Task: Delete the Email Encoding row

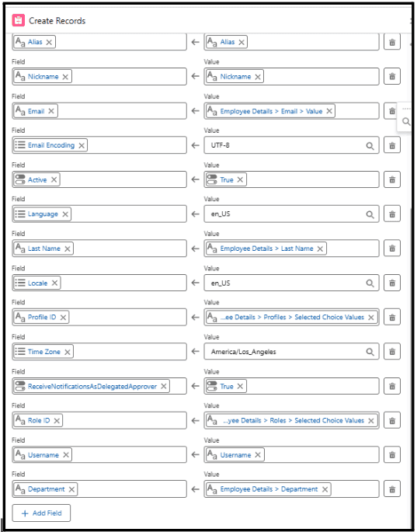Action: click(x=392, y=145)
